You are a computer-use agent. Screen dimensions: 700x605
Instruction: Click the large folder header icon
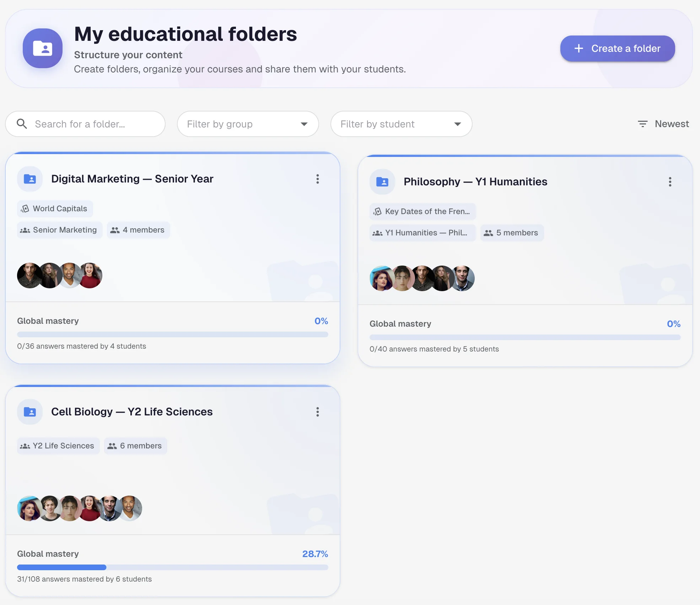[43, 48]
